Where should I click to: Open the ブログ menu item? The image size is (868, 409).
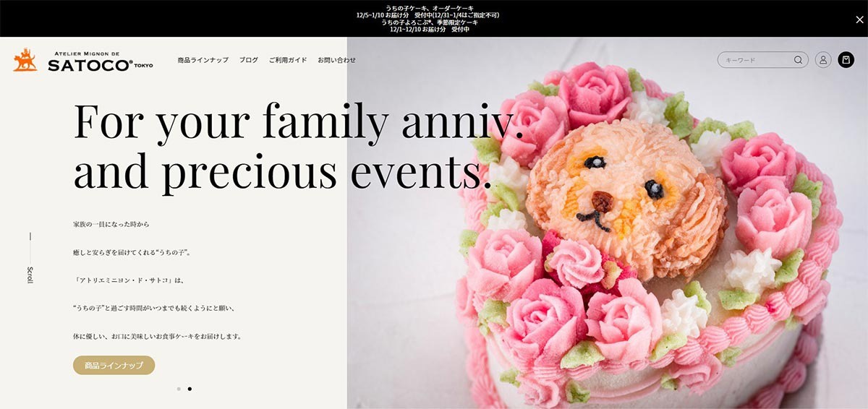(248, 60)
